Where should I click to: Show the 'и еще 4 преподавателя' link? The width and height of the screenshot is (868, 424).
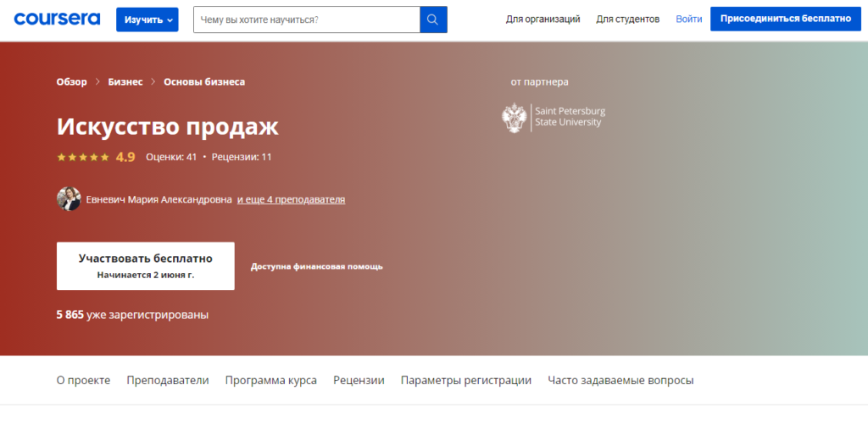coord(291,200)
